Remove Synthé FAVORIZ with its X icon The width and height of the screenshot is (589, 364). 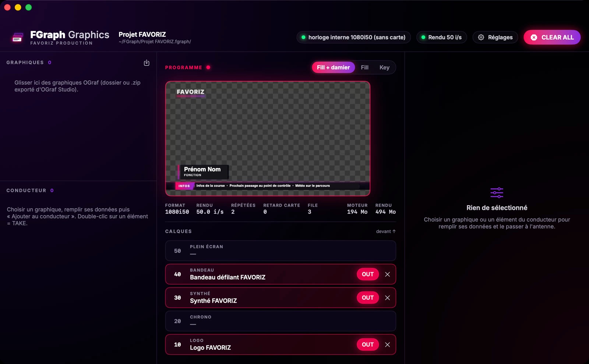[387, 298]
